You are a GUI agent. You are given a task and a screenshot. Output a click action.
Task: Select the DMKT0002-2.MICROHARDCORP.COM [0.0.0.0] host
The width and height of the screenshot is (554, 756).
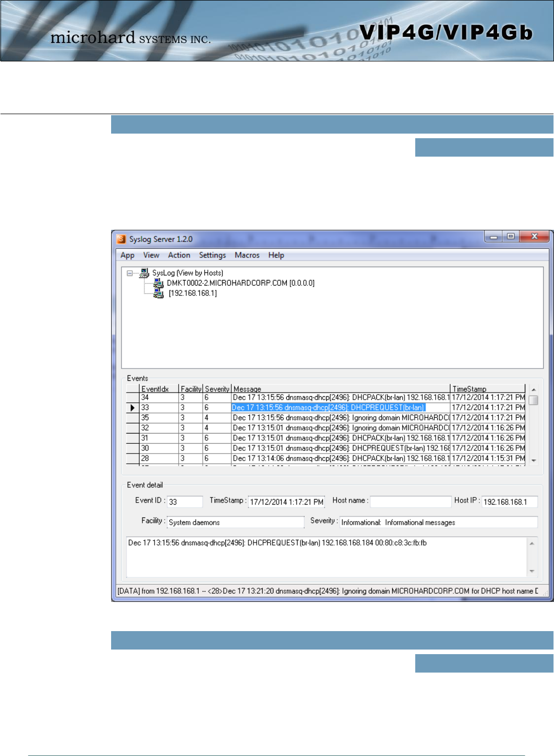pyautogui.click(x=241, y=283)
